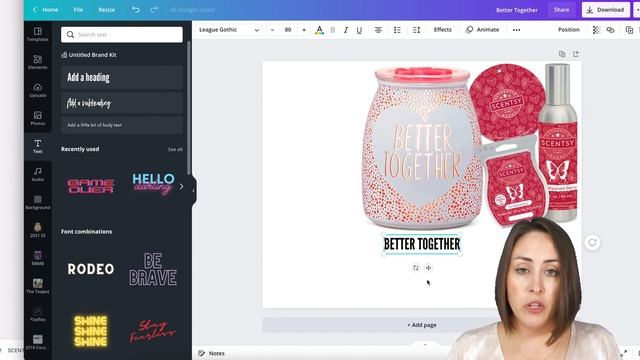Toggle bulleted list
This screenshot has width=640, height=360.
tap(397, 30)
